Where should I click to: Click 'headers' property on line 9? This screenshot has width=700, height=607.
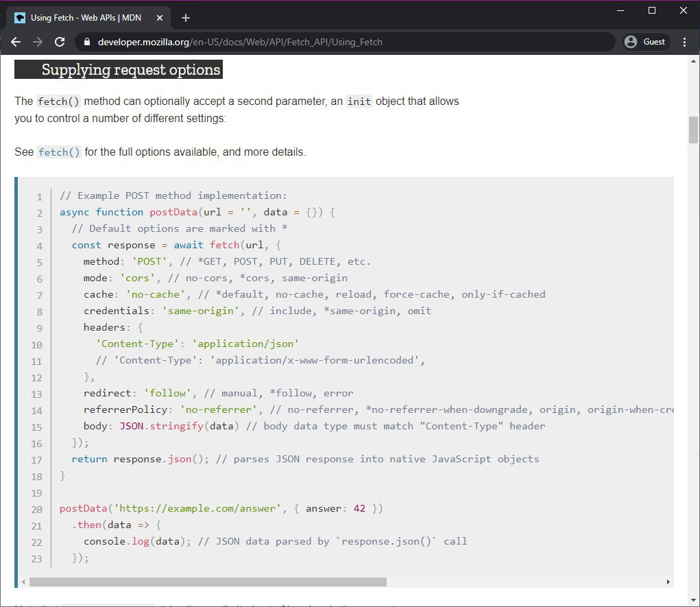click(x=104, y=327)
